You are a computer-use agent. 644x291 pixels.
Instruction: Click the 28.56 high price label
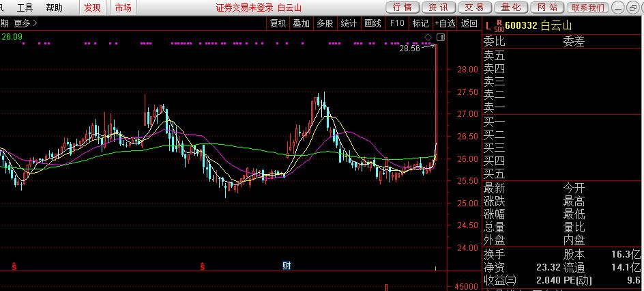coord(409,48)
